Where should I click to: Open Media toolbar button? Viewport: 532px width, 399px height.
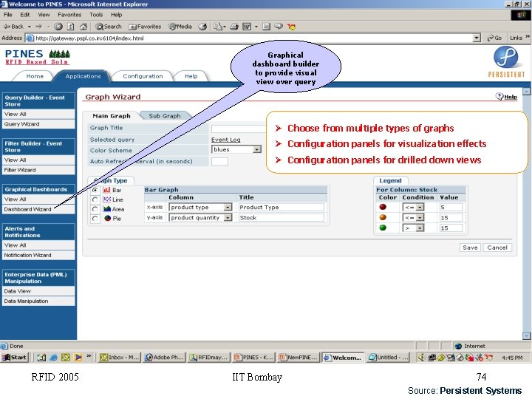(x=180, y=27)
